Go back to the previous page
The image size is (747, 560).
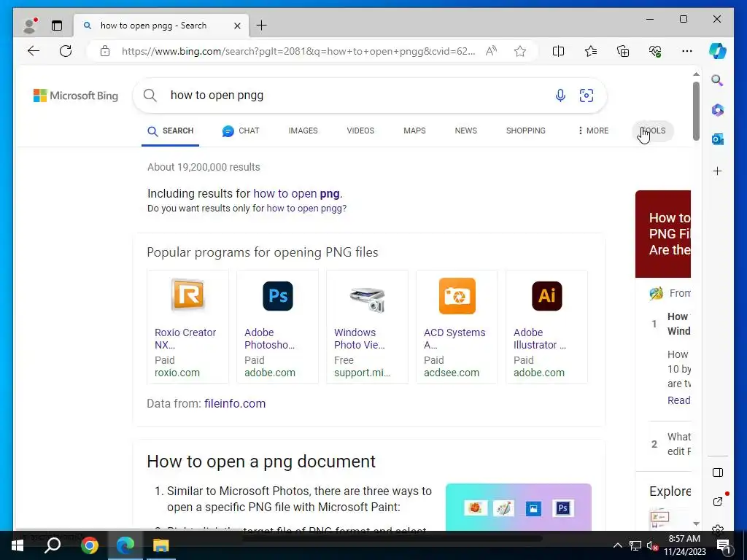click(34, 51)
